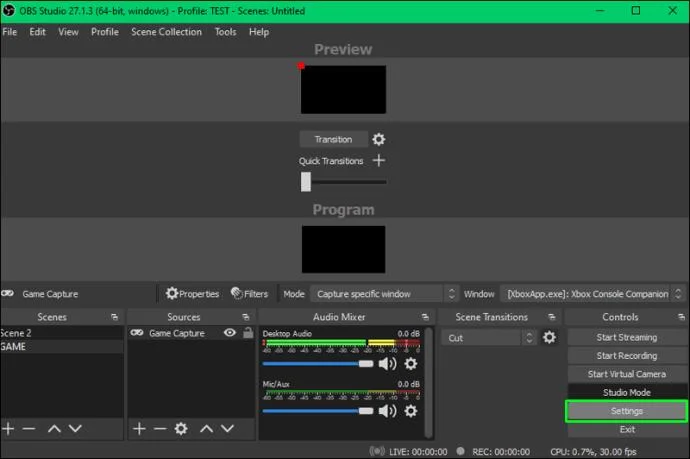The width and height of the screenshot is (690, 459).
Task: Open source properties gear in Sources toolbar
Action: [181, 428]
